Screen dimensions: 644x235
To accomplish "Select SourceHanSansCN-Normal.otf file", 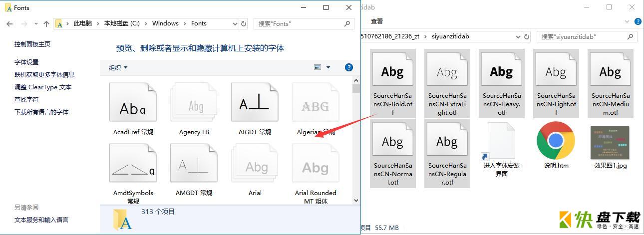I will (392, 153).
